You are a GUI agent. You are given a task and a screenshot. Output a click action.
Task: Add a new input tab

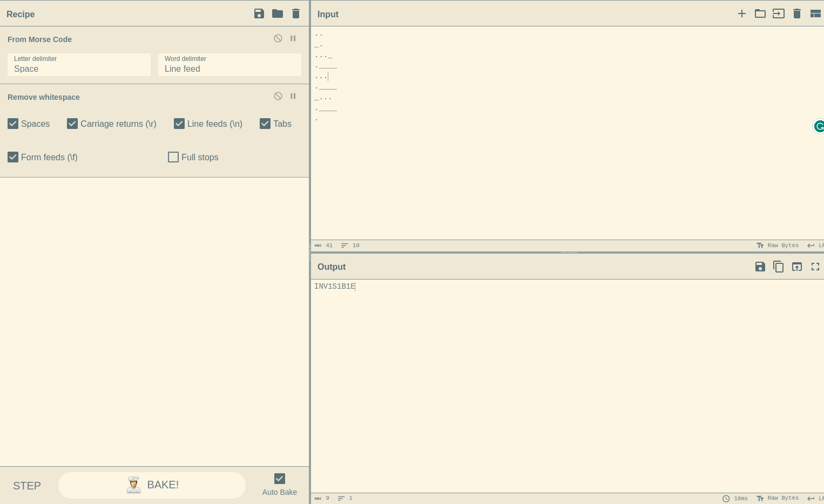pyautogui.click(x=742, y=13)
